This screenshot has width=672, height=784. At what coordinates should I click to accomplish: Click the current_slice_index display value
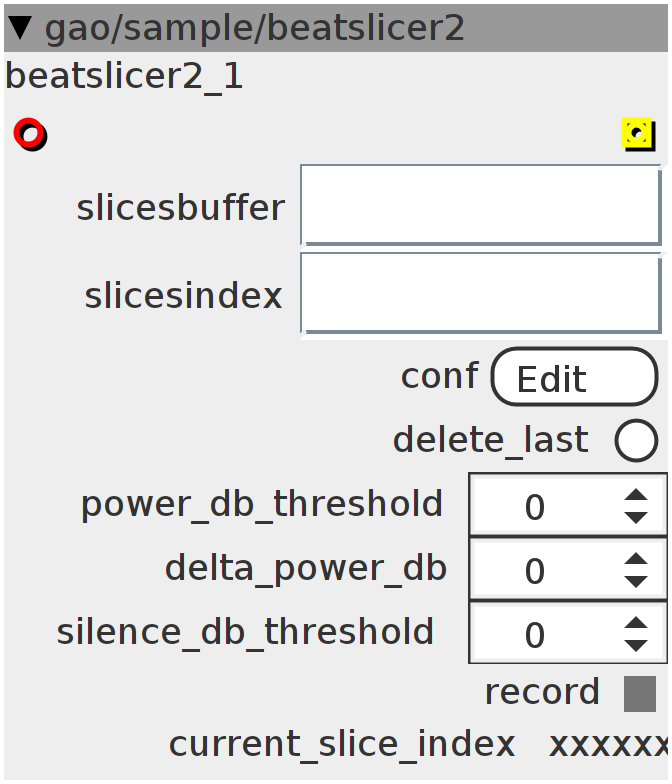point(608,744)
